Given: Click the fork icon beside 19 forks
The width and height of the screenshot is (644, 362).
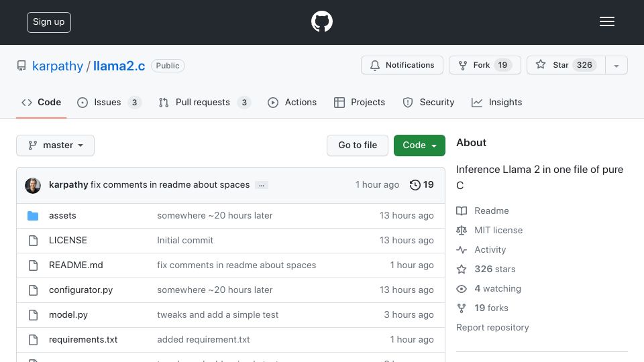Looking at the screenshot, I should [462, 308].
